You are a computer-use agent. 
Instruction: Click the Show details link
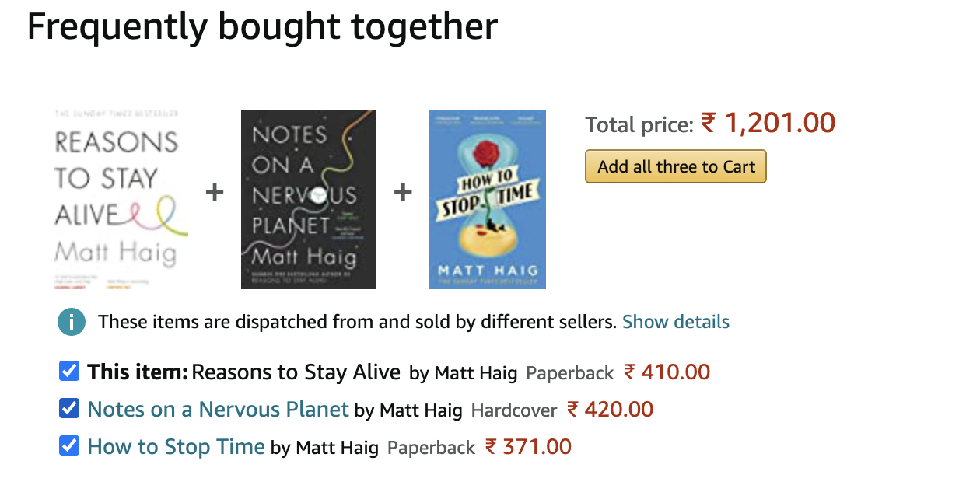pos(675,322)
